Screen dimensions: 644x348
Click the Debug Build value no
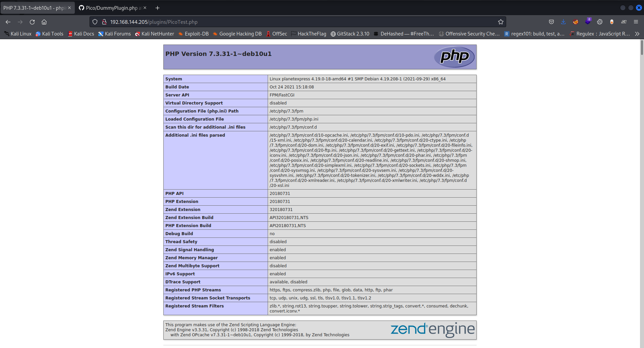tap(272, 234)
